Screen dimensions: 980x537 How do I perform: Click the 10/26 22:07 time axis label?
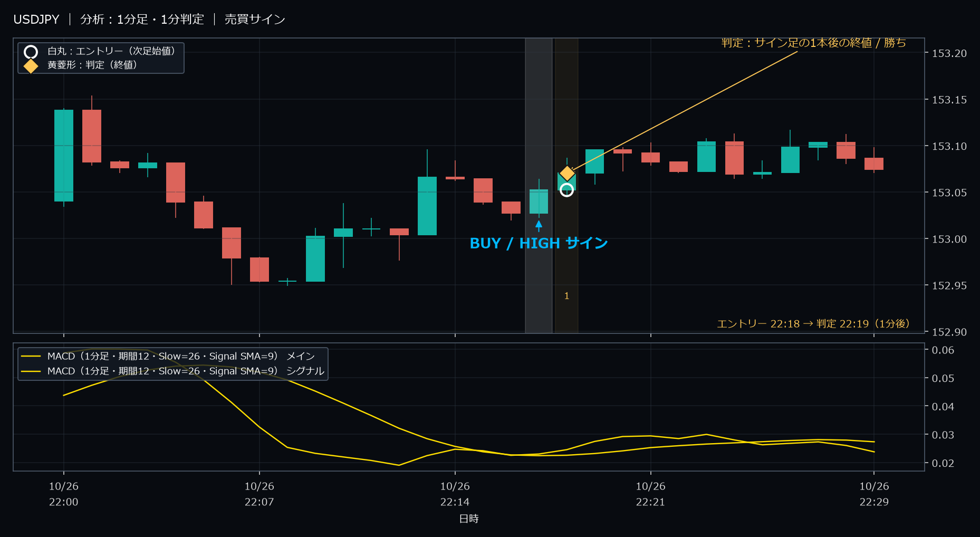coord(260,494)
